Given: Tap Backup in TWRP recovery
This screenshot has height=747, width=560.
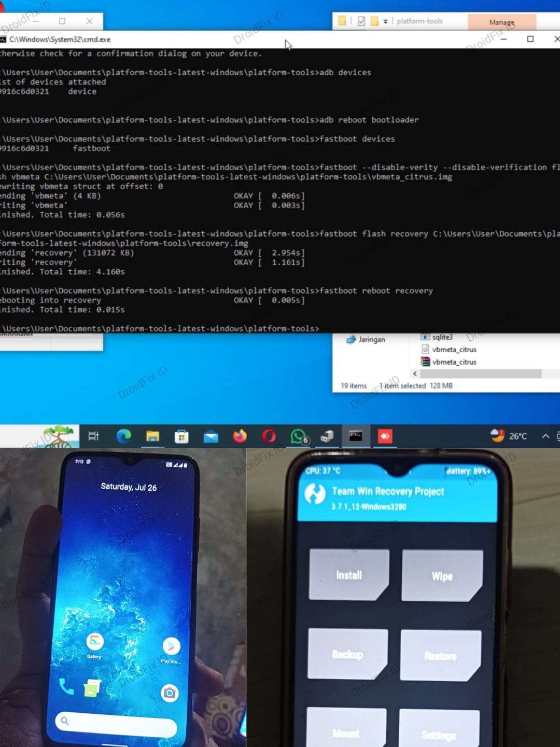Looking at the screenshot, I should point(347,654).
